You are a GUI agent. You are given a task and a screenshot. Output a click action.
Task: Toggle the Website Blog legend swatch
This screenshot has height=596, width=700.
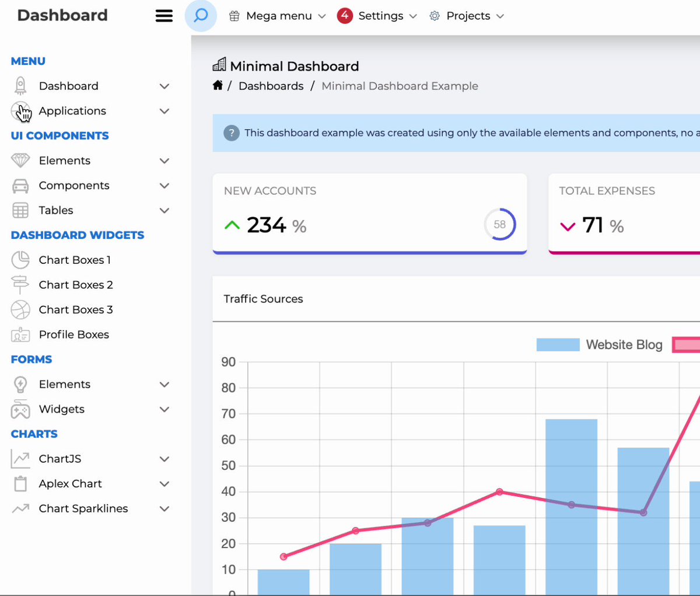tap(558, 344)
